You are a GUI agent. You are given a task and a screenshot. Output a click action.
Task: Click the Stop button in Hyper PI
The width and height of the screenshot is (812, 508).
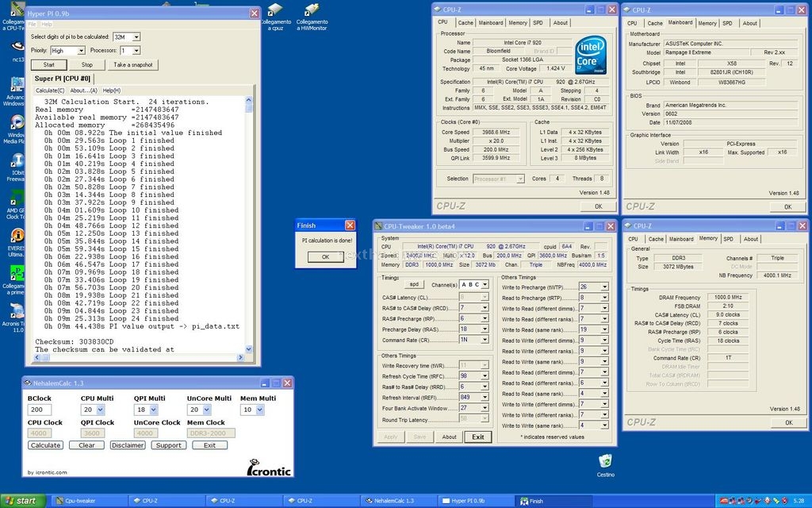tap(87, 65)
